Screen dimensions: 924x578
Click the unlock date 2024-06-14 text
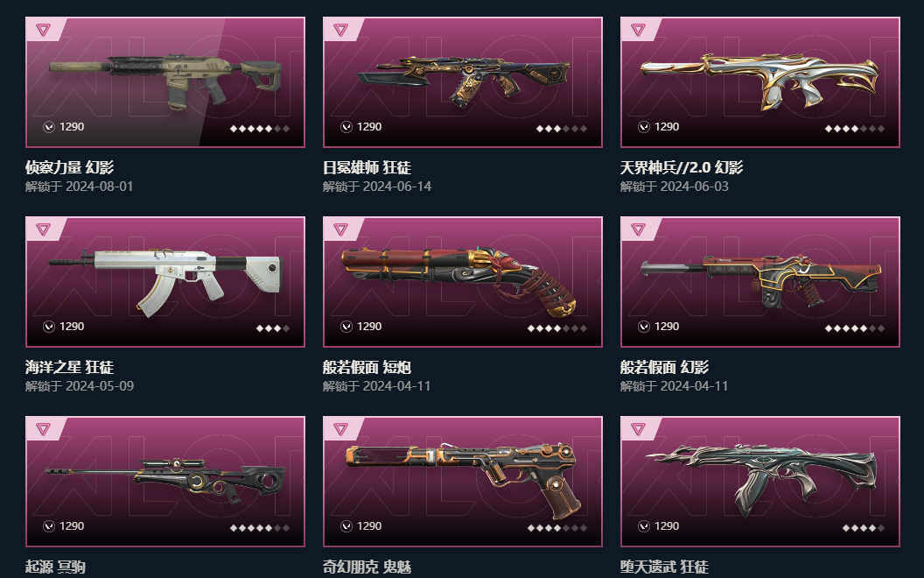[x=397, y=187]
